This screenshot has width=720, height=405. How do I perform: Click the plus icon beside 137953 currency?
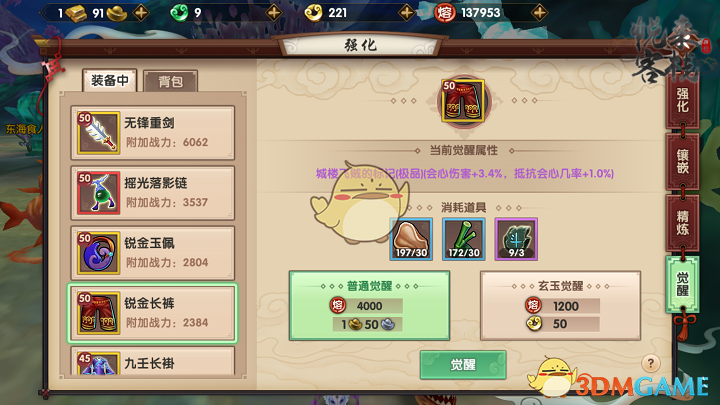(x=540, y=13)
